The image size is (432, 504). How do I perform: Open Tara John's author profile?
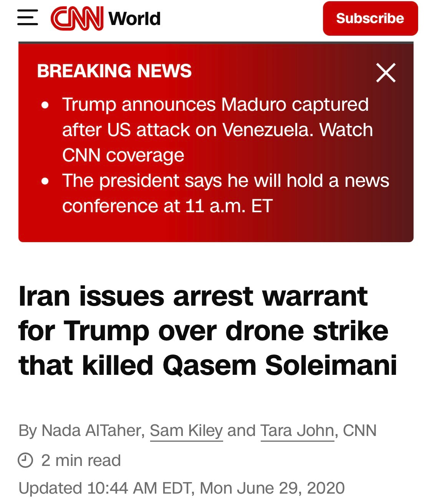coord(297,431)
